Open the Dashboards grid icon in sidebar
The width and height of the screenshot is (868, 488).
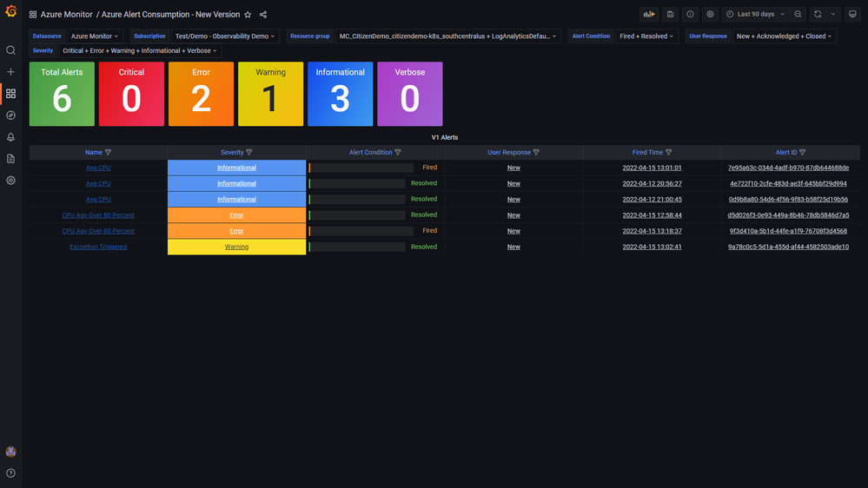click(x=10, y=94)
